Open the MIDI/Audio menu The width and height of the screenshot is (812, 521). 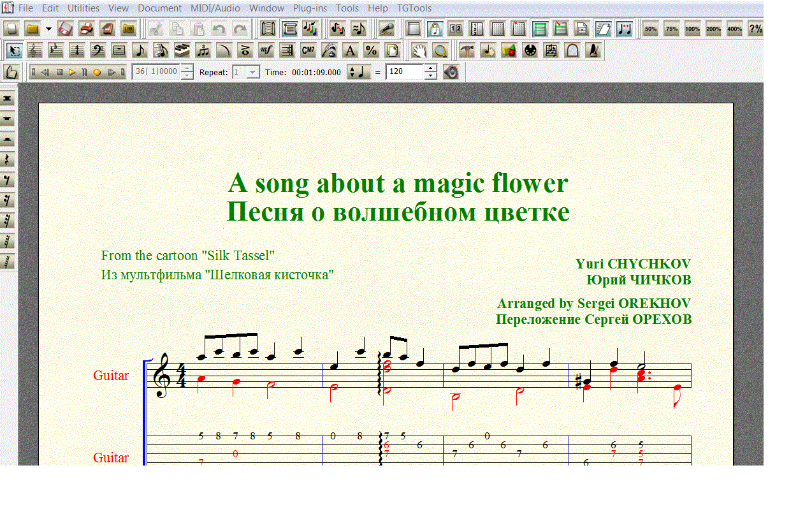[215, 8]
